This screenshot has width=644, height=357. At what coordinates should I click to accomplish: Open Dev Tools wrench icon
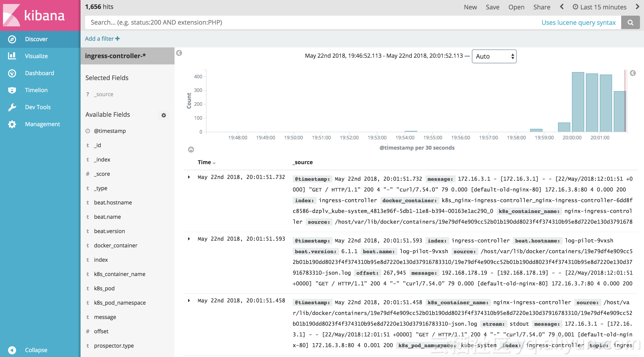(12, 107)
